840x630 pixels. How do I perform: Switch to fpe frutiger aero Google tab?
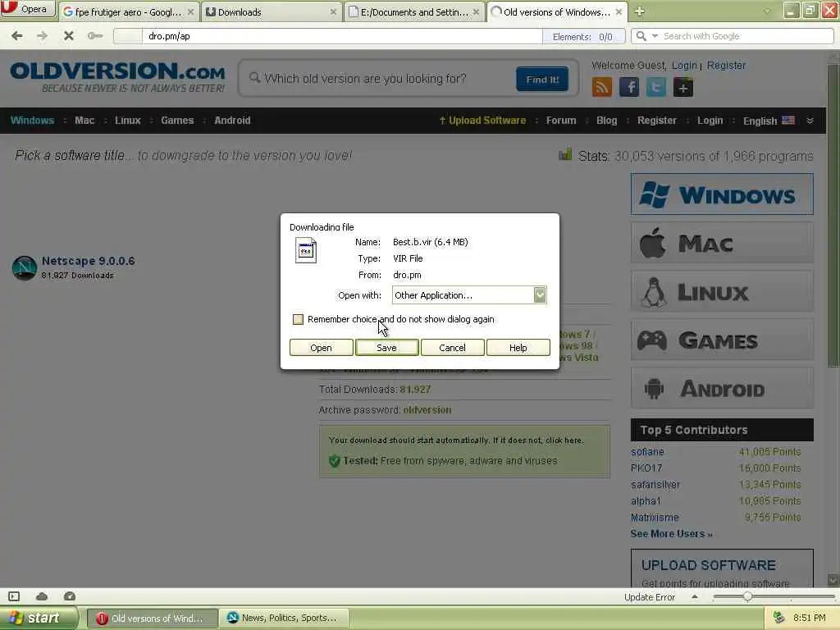click(x=129, y=11)
